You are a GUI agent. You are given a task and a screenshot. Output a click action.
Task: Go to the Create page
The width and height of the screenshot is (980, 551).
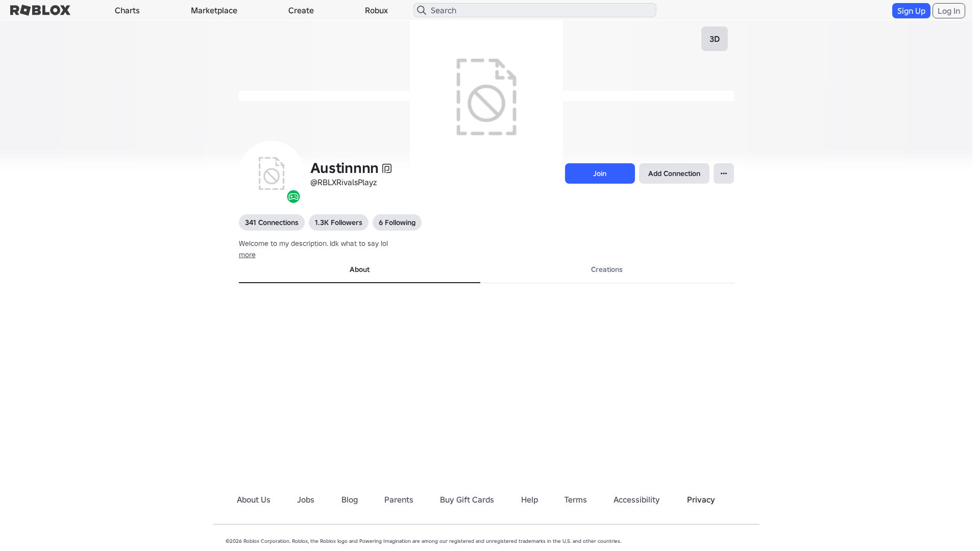point(301,10)
